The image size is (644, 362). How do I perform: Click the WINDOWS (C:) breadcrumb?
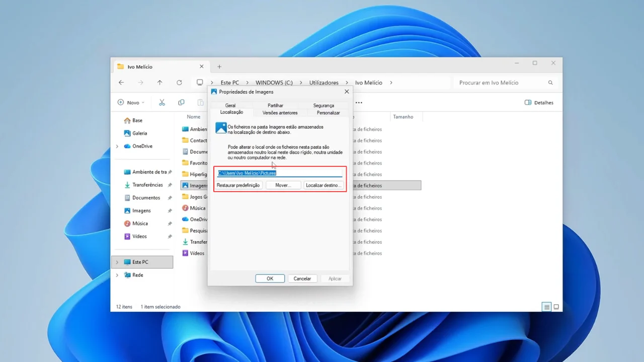[x=274, y=82]
